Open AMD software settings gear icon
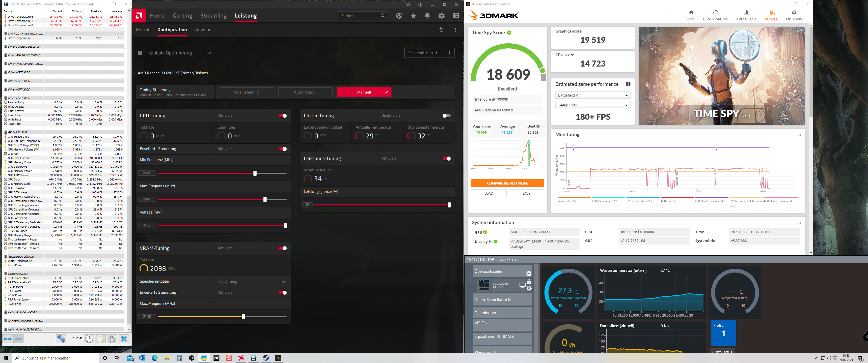Screen dimensions: 868x363 pyautogui.click(x=441, y=15)
